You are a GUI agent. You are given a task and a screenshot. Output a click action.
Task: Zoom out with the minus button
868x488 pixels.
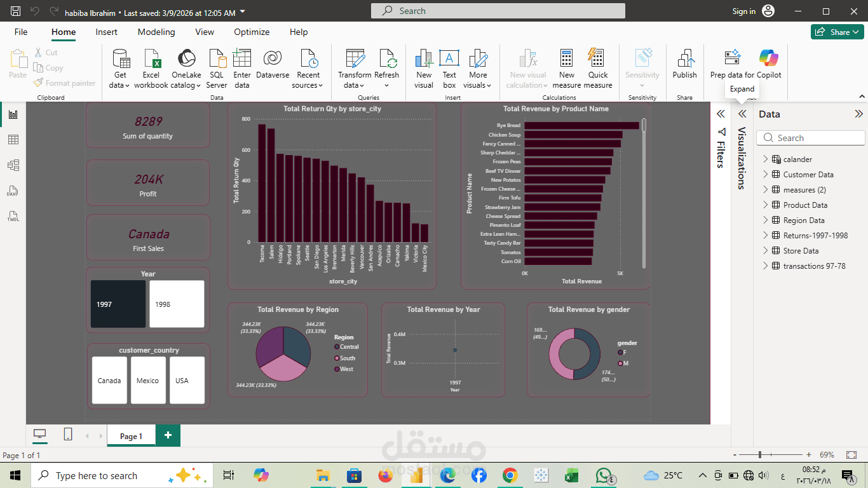click(735, 455)
